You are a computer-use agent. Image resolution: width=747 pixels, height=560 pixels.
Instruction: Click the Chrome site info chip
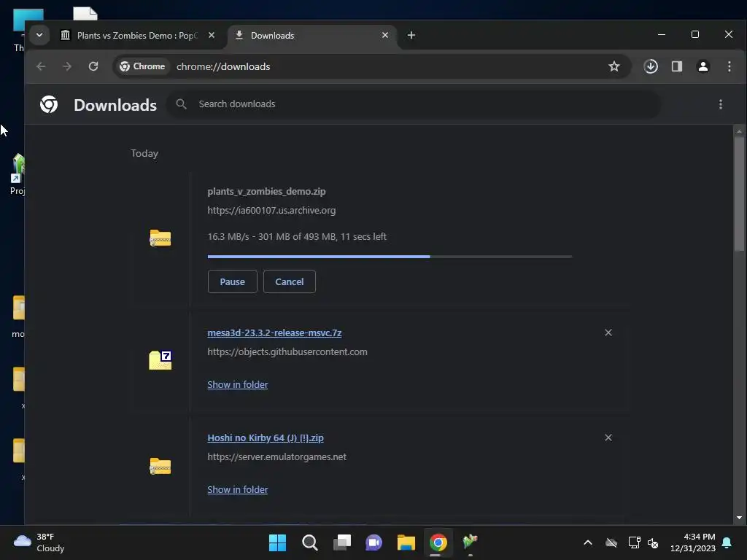point(142,66)
